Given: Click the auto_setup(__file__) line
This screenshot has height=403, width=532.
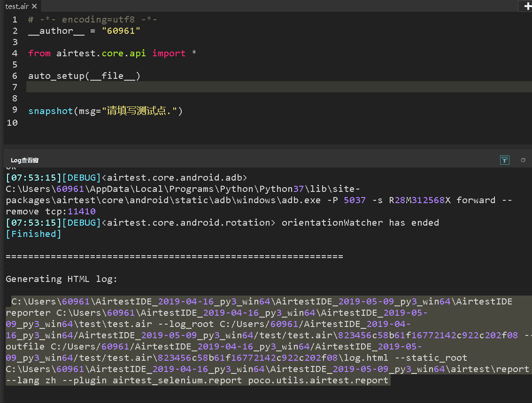Looking at the screenshot, I should tap(84, 76).
